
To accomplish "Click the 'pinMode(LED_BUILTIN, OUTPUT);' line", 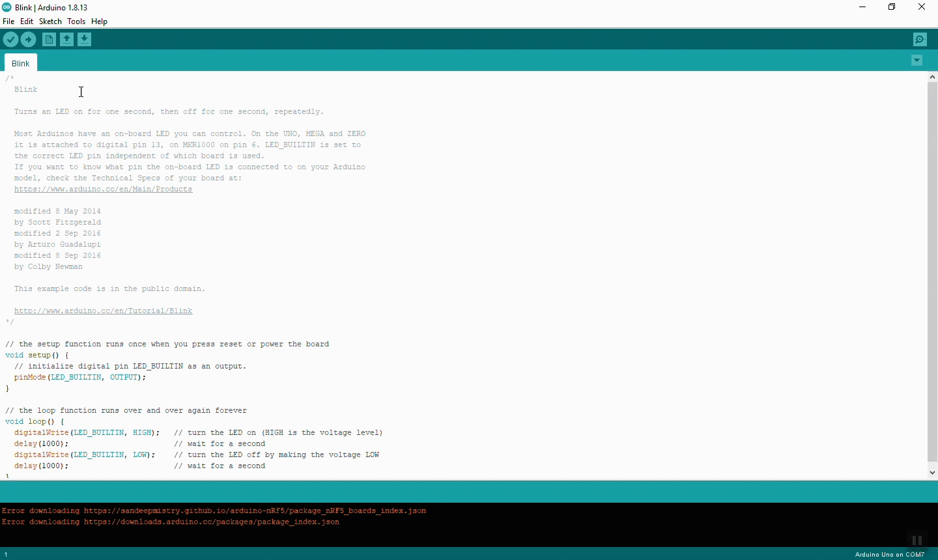I will click(80, 378).
